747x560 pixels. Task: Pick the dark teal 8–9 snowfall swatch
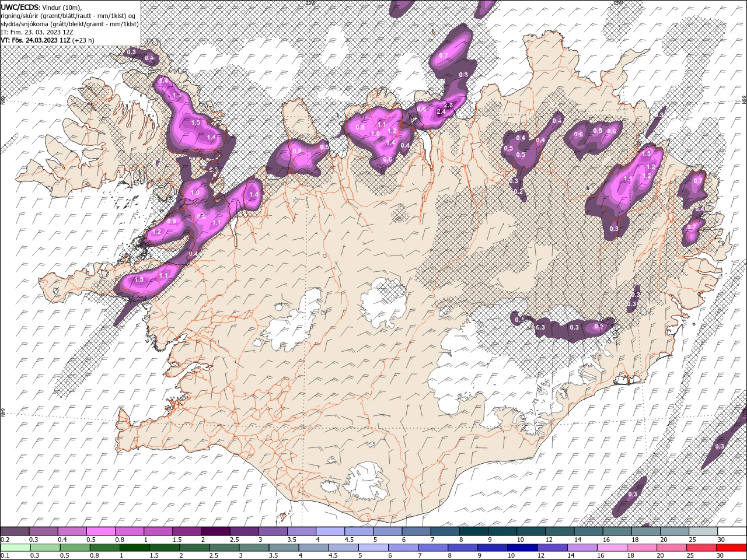pos(473,531)
